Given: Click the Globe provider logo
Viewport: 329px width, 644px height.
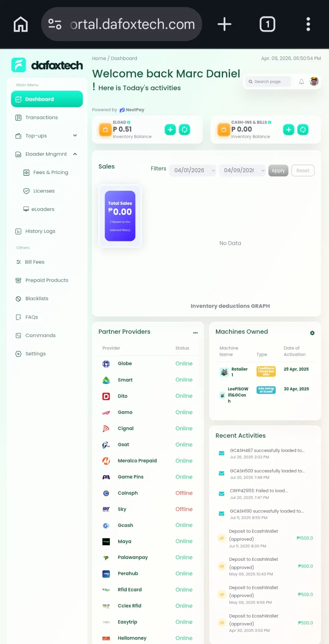Looking at the screenshot, I should [106, 364].
